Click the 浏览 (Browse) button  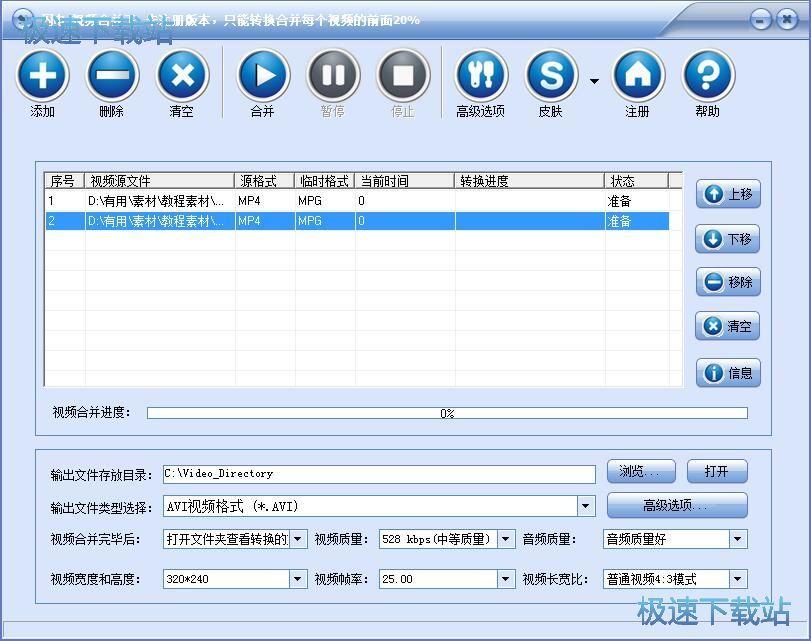point(641,472)
